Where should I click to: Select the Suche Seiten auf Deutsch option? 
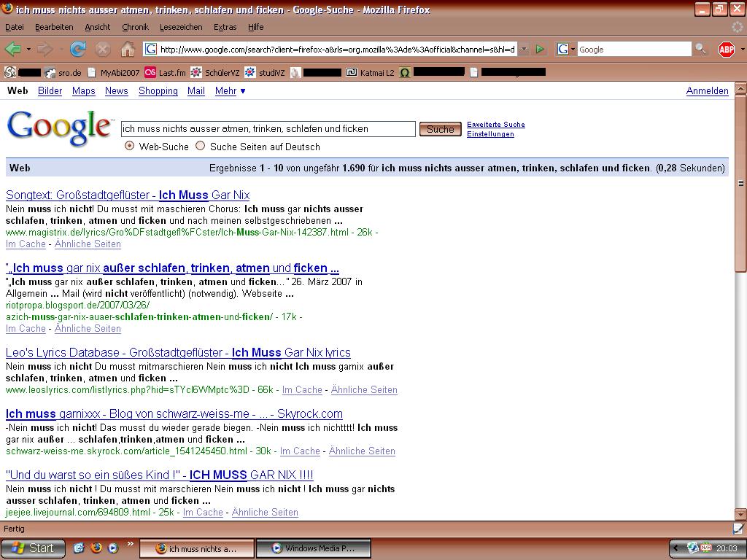[201, 146]
